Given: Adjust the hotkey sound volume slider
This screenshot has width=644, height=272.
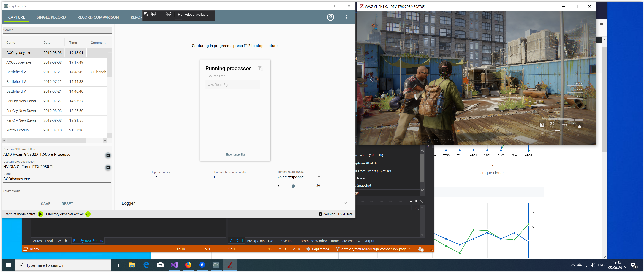Looking at the screenshot, I should click(293, 186).
